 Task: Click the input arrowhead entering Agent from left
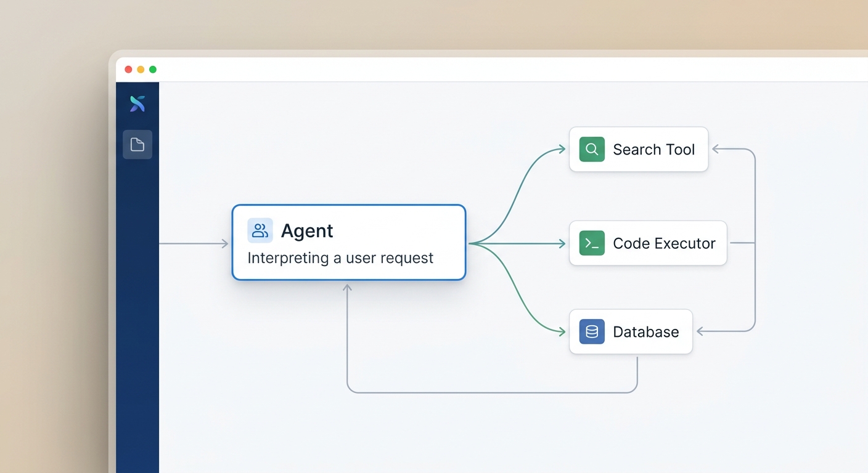pos(225,244)
